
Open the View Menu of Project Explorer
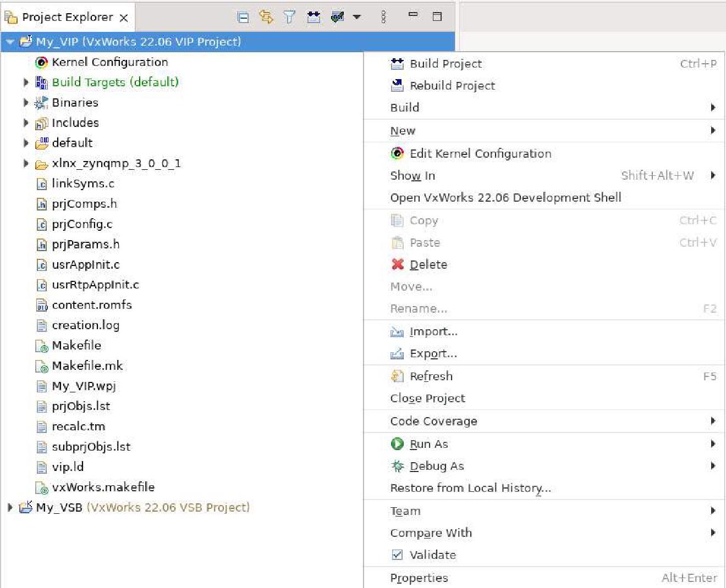pos(383,17)
